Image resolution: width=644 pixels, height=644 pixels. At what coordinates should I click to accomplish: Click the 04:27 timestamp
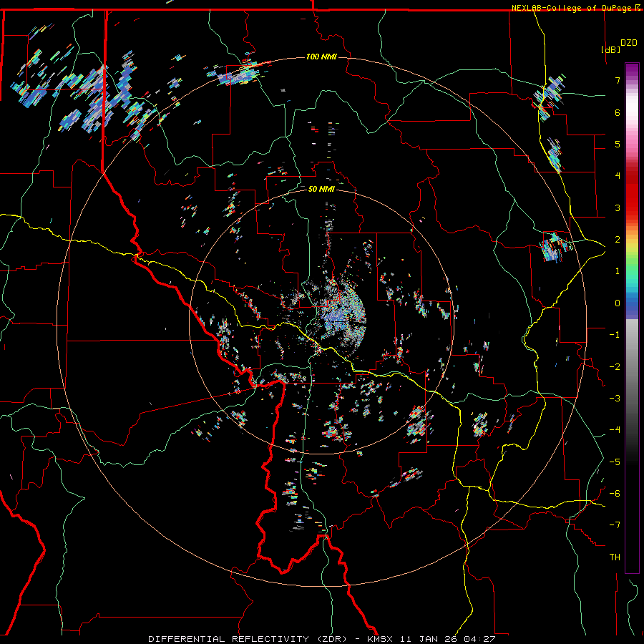tap(479, 639)
